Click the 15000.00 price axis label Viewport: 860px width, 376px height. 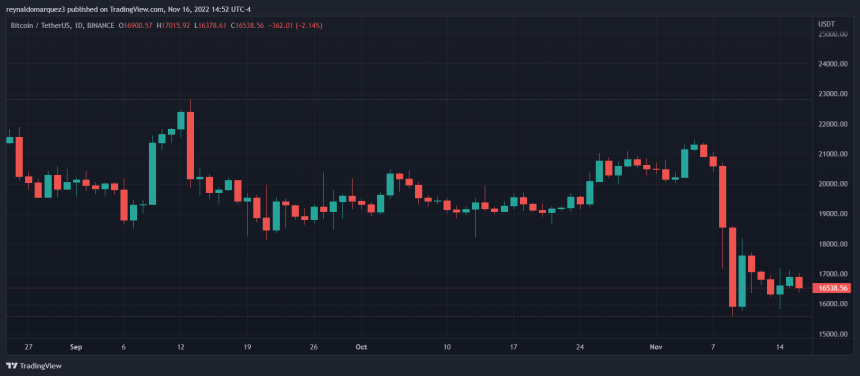pyautogui.click(x=833, y=334)
